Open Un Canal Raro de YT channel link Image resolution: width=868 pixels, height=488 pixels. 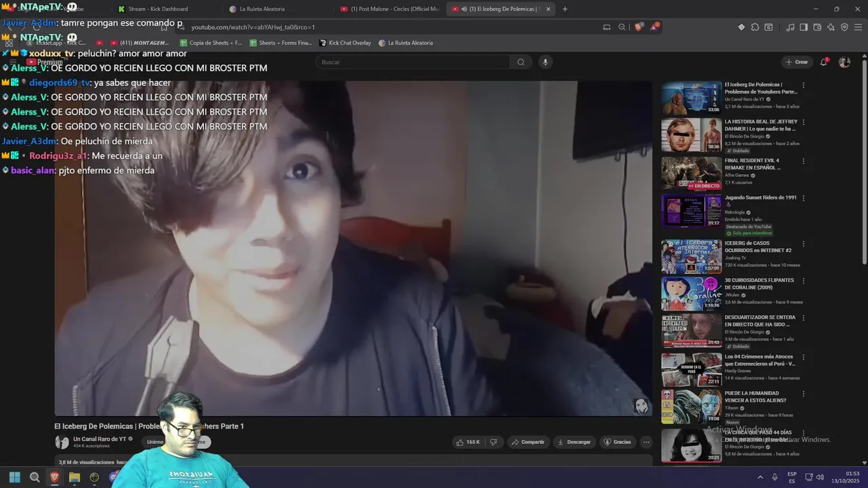tap(100, 439)
